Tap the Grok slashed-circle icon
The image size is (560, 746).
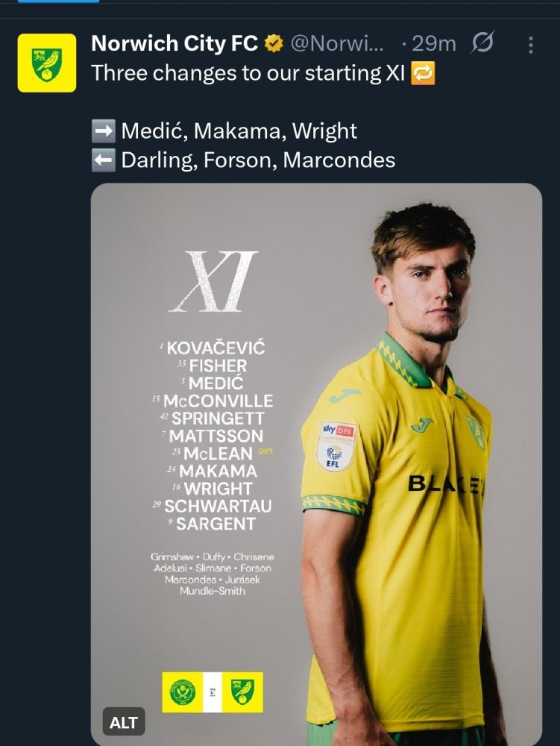coord(482,44)
